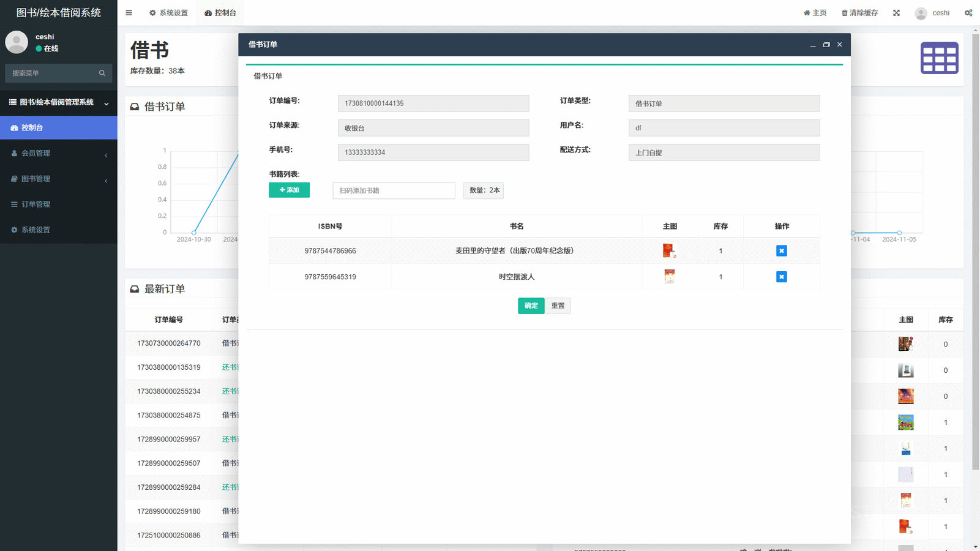The width and height of the screenshot is (980, 551).
Task: Collapse the 图书/绘本借阅管理系统 menu group
Action: [x=58, y=102]
